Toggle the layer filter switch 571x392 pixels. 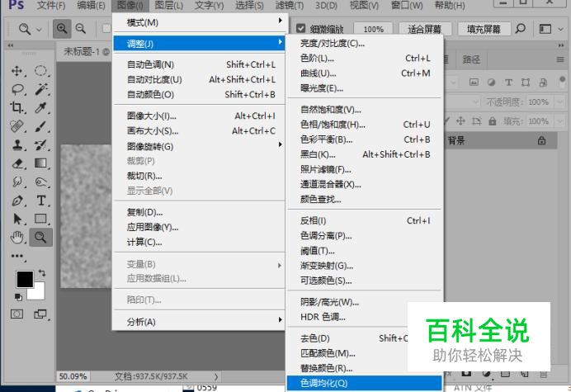[x=562, y=81]
